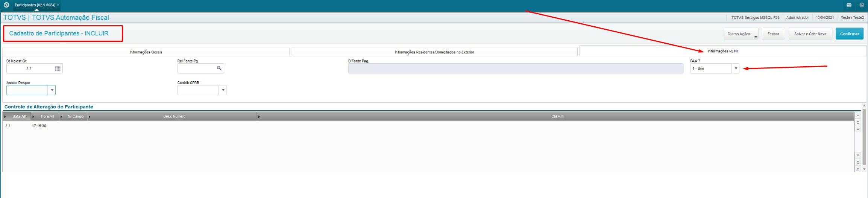Screen dimensions: 868x198
Task: Click the Rel Fonte Pg search magnifier
Action: pyautogui.click(x=219, y=68)
